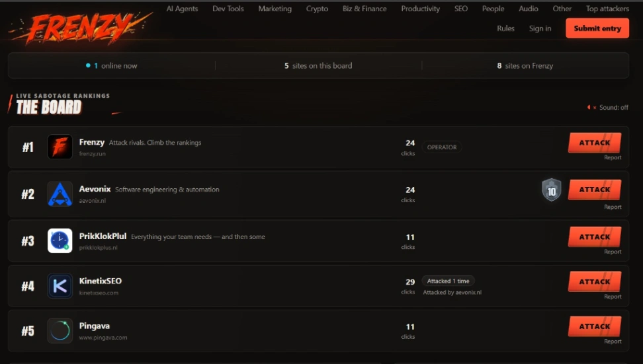
Task: Report the PrikKlokPlul entry
Action: pyautogui.click(x=613, y=252)
